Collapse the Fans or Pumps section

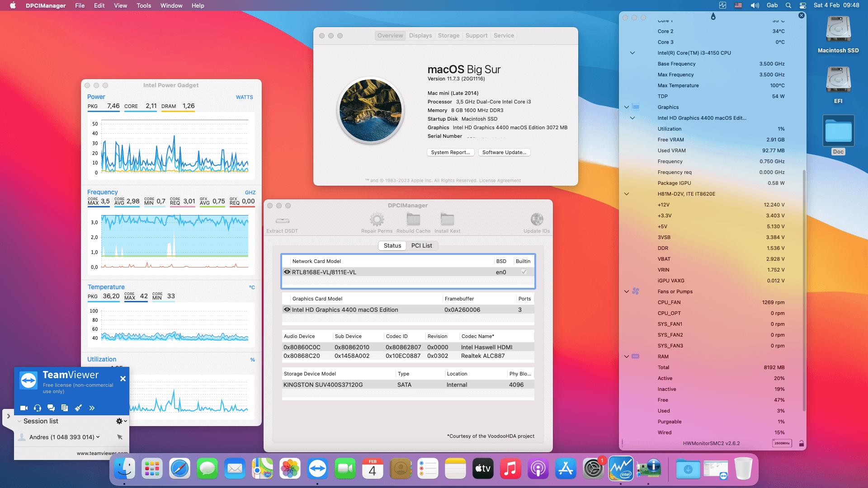(627, 291)
